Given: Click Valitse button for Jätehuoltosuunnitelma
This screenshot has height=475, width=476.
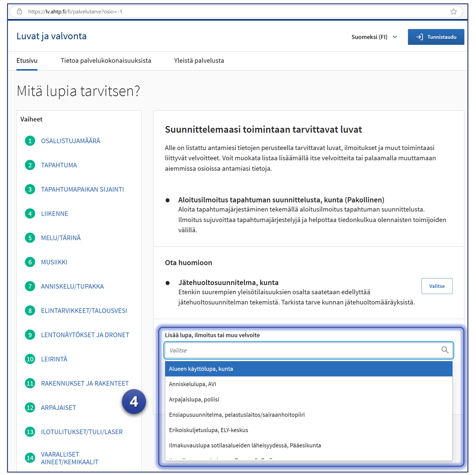Looking at the screenshot, I should [437, 286].
